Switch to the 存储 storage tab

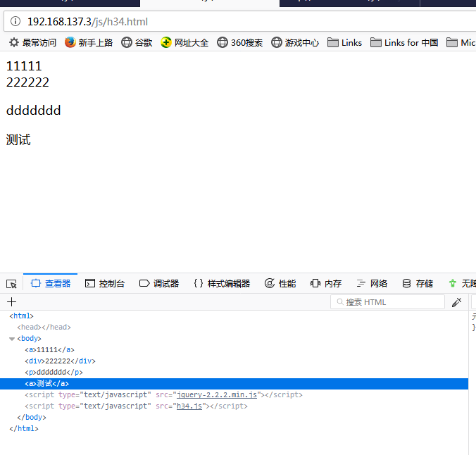pyautogui.click(x=418, y=283)
